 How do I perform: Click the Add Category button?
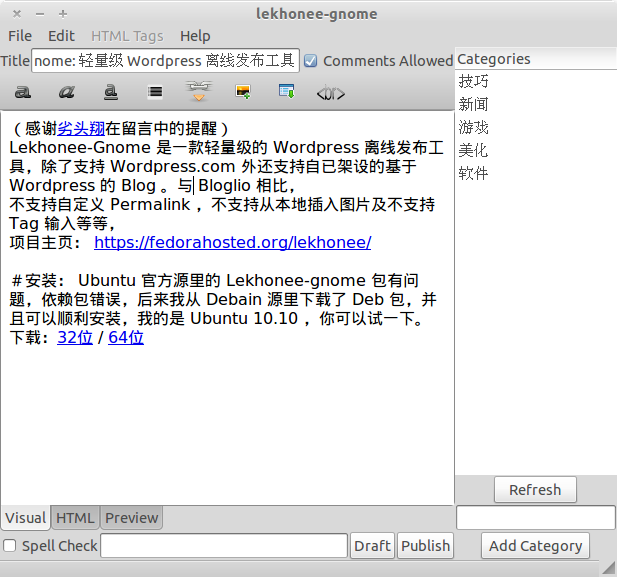click(535, 546)
